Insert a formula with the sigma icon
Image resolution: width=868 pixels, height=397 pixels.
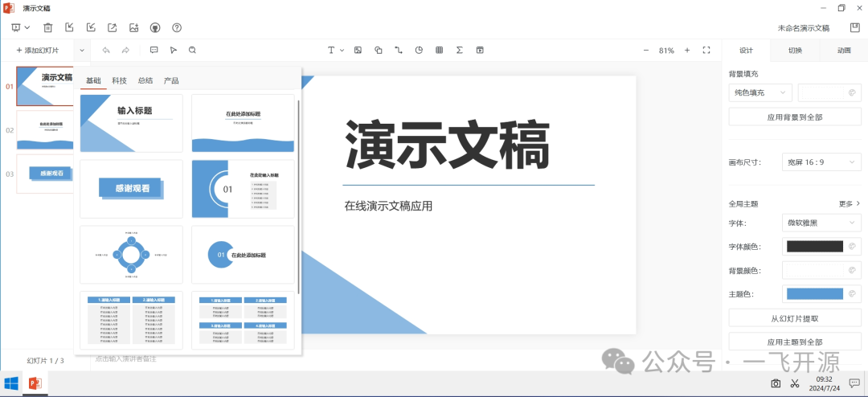(x=460, y=50)
